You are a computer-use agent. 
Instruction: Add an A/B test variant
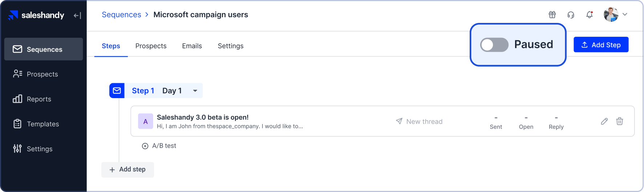point(159,146)
